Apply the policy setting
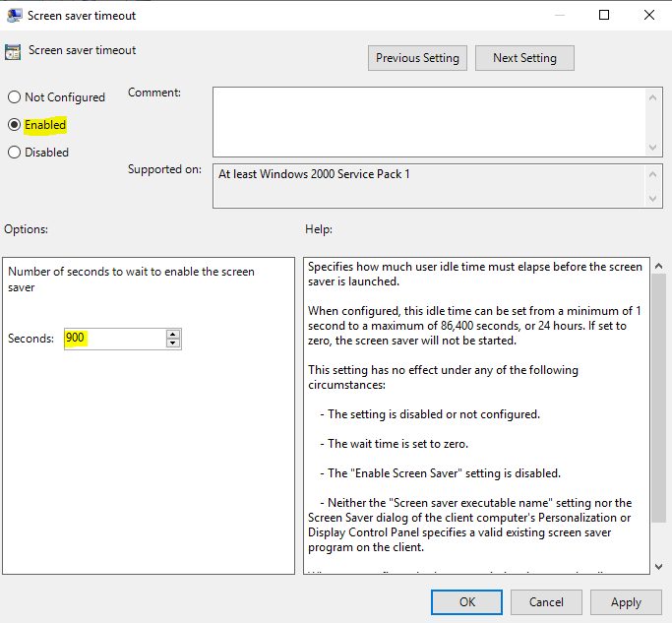The image size is (672, 623). click(x=626, y=601)
